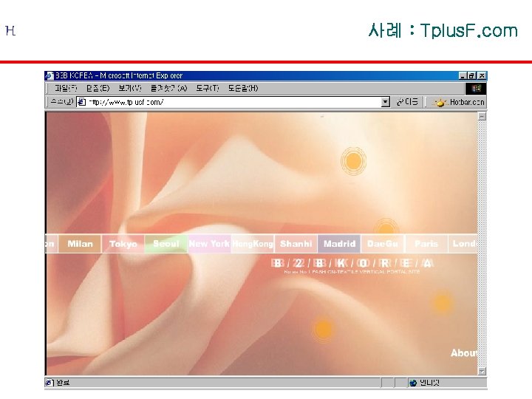Click the slide title 사례 : TplusF.com
This screenshot has height=399, width=532.
click(x=443, y=30)
